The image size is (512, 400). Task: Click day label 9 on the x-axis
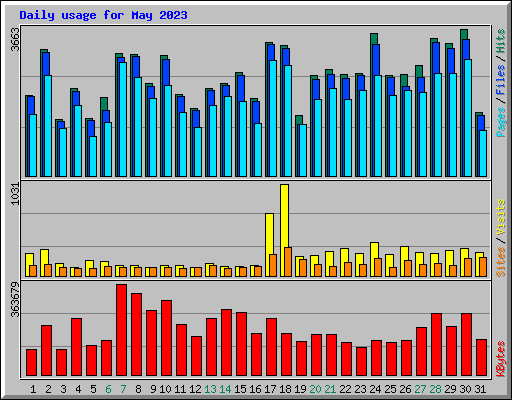click(x=153, y=389)
